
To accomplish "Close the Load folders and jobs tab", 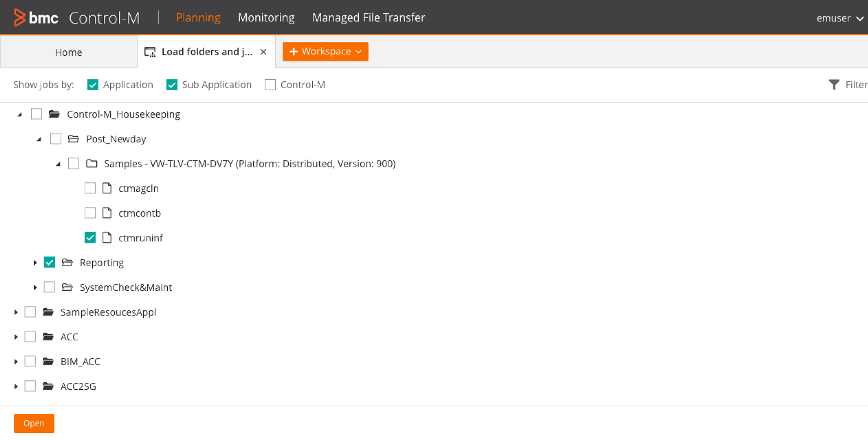I will pos(263,52).
